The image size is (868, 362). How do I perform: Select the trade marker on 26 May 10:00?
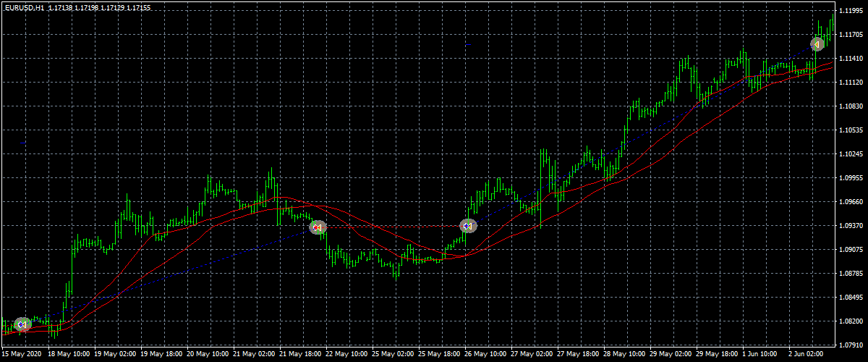(x=468, y=226)
